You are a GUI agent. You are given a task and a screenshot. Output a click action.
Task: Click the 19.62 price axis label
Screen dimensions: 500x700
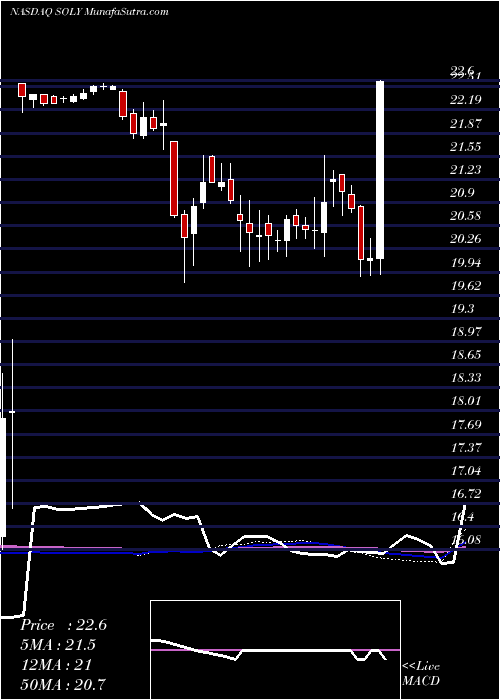click(x=466, y=286)
